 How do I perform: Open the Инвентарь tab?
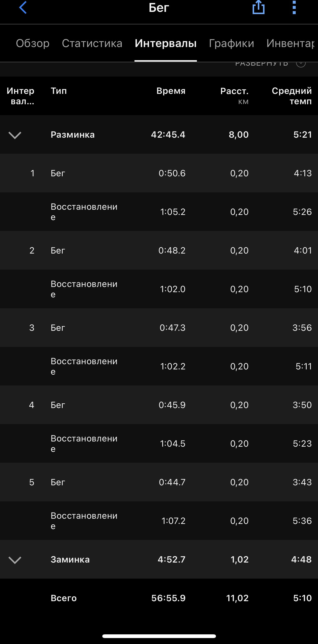point(291,43)
